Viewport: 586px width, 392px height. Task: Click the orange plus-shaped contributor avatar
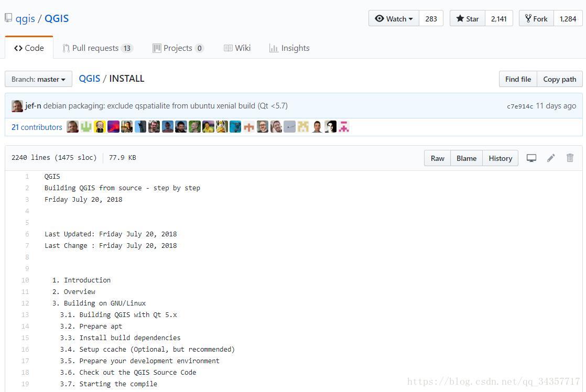tap(249, 127)
